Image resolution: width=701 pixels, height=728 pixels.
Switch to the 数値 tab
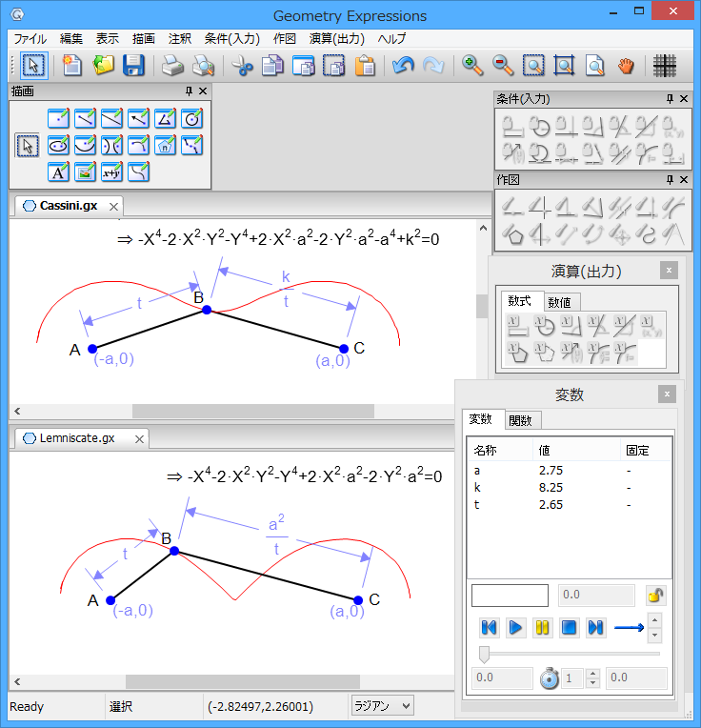pyautogui.click(x=561, y=301)
